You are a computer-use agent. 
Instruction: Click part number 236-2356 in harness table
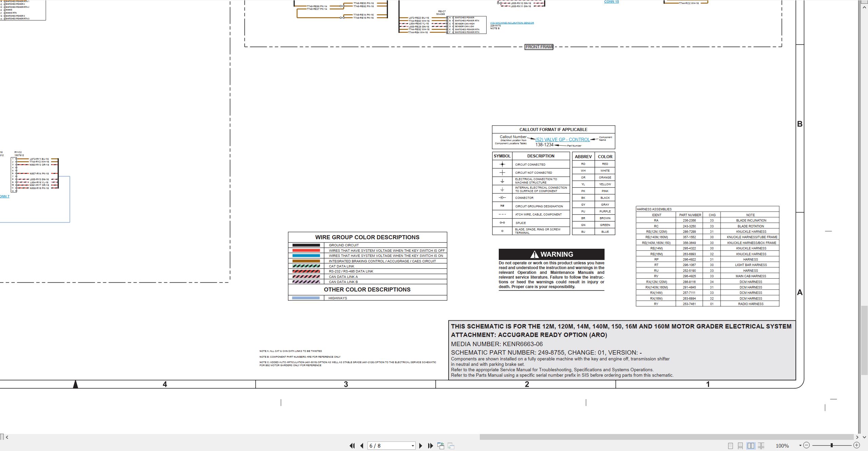[x=689, y=221]
